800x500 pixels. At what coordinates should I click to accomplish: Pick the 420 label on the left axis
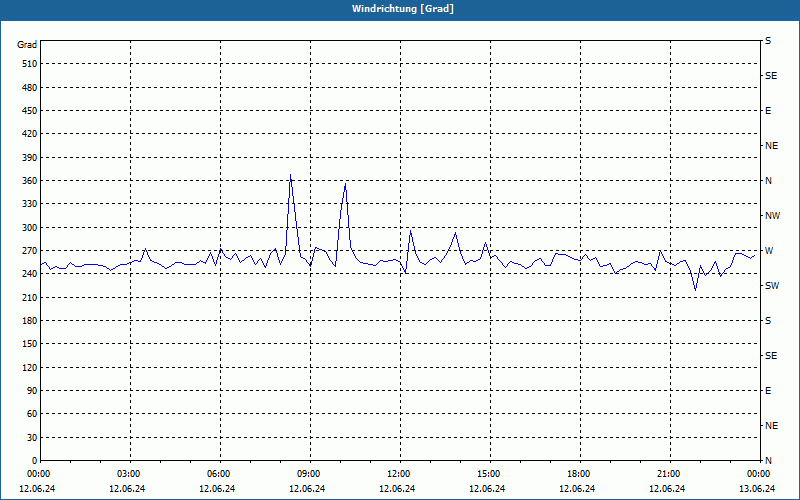(30, 134)
